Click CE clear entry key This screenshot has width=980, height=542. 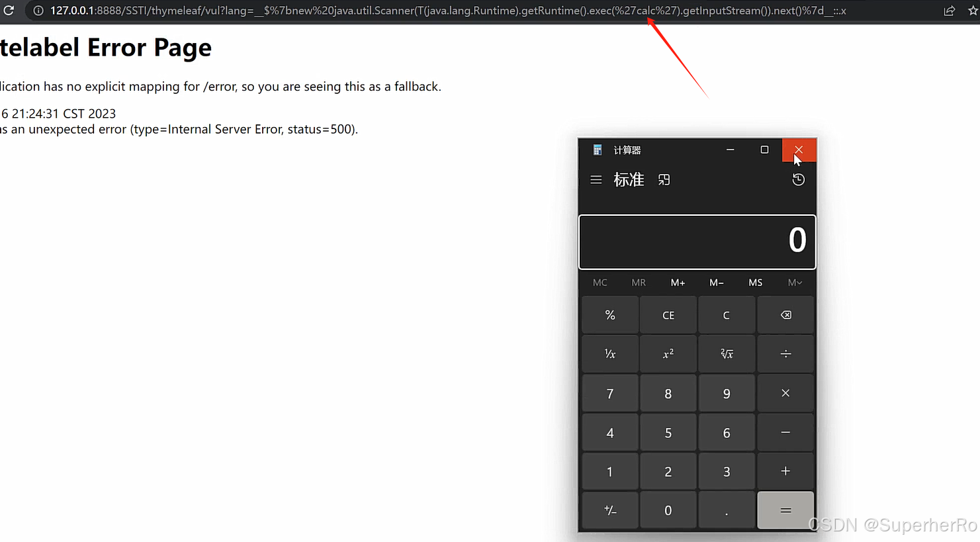pyautogui.click(x=668, y=315)
